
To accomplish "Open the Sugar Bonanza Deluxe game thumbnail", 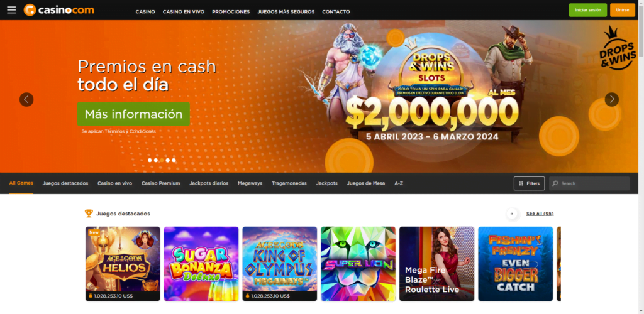I will pyautogui.click(x=201, y=264).
